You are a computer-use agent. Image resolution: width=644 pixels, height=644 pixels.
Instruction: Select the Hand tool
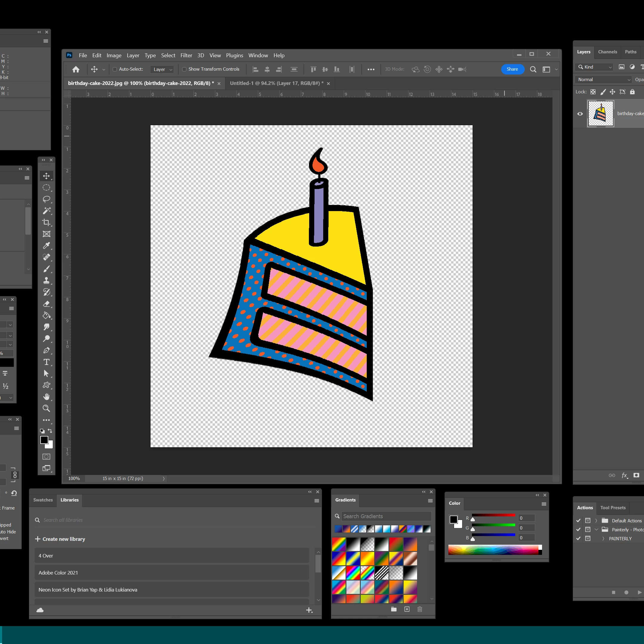click(x=46, y=397)
